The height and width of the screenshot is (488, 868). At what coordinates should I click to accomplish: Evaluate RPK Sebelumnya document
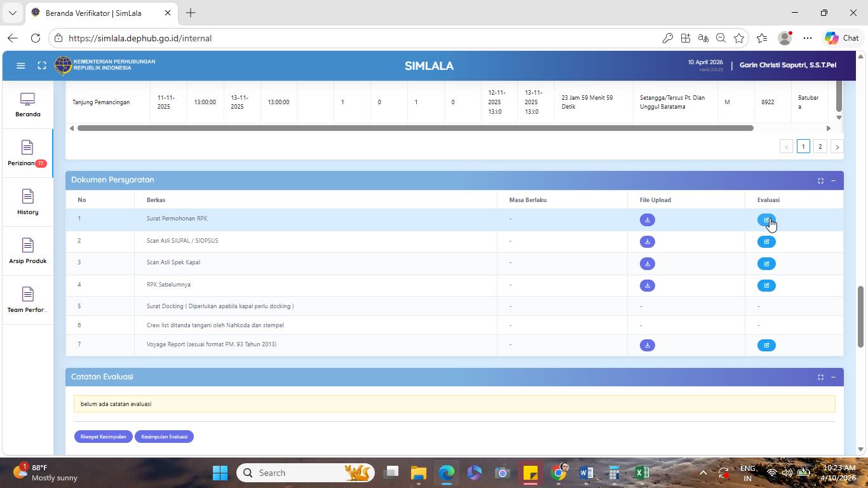coord(766,285)
